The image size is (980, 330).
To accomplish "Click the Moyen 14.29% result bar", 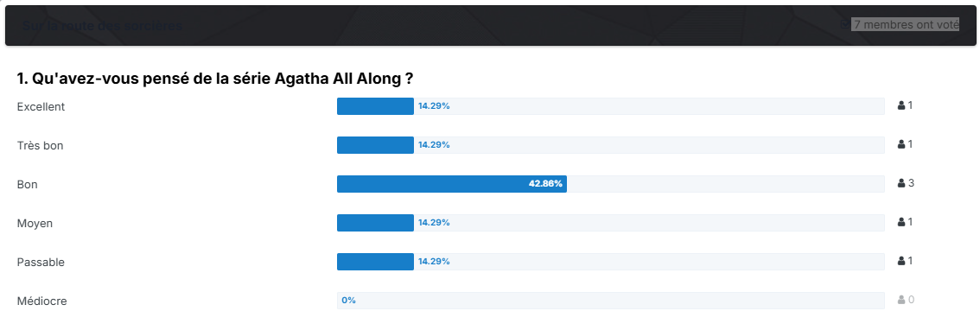I will pyautogui.click(x=611, y=223).
